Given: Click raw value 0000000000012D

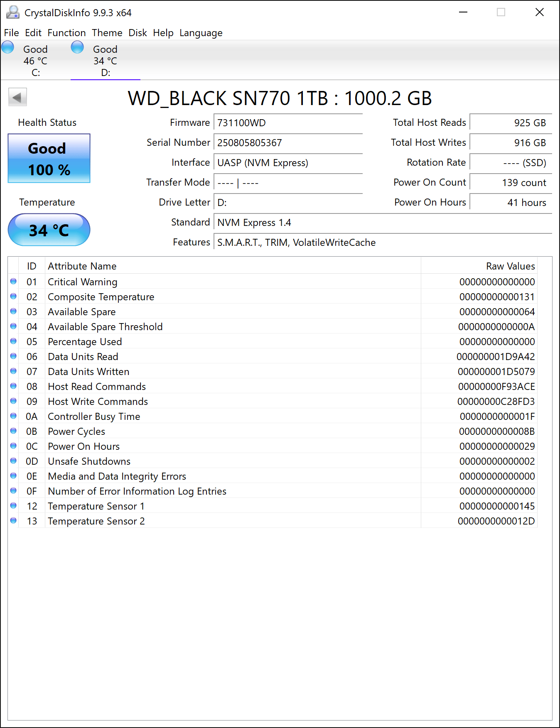Looking at the screenshot, I should [x=496, y=521].
